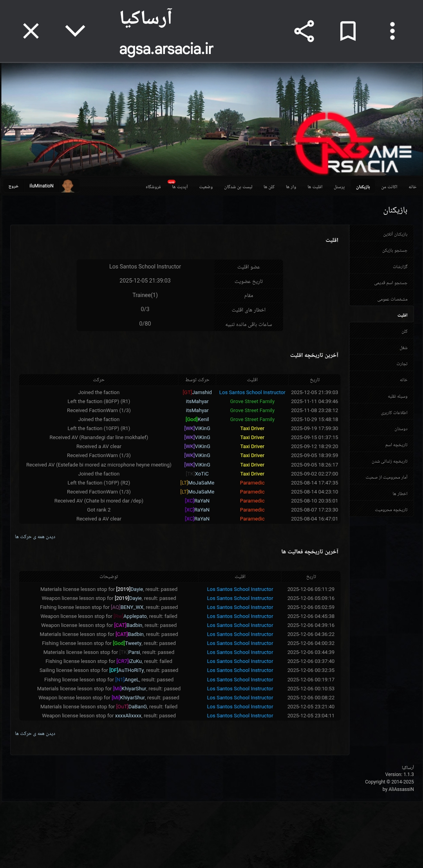The height and width of the screenshot is (868, 423).
Task: Tap the share icon
Action: tap(304, 31)
